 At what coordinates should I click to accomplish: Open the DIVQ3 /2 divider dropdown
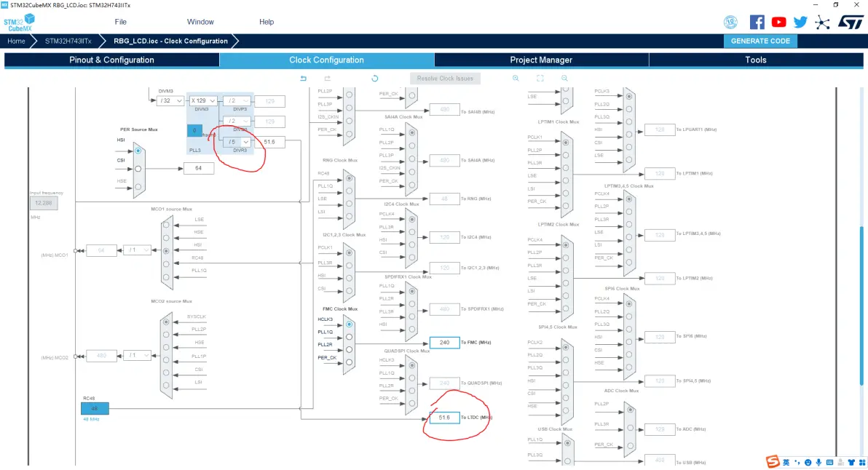coord(237,121)
